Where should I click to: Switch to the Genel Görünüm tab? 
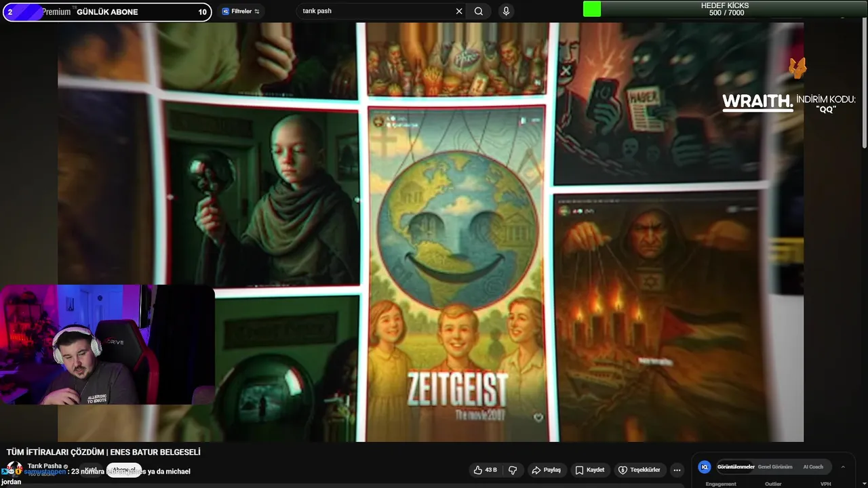[775, 466]
